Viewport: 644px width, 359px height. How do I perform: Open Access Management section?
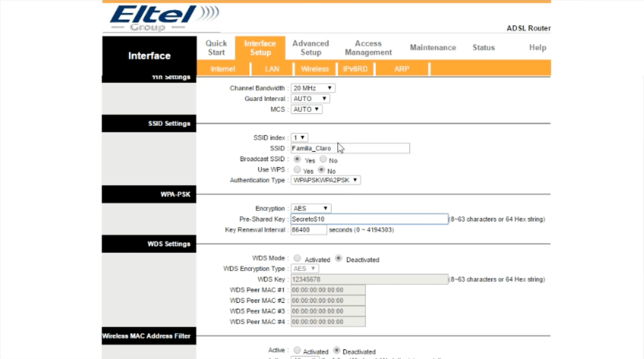click(x=368, y=48)
